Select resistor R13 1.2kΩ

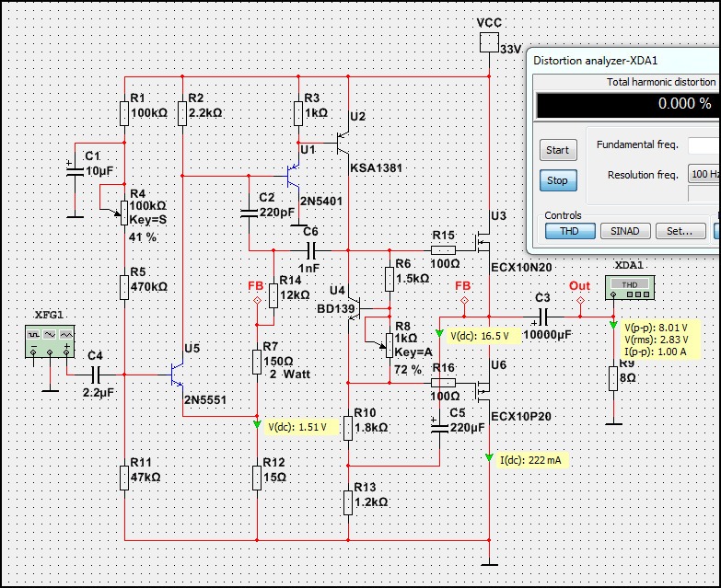coord(348,502)
